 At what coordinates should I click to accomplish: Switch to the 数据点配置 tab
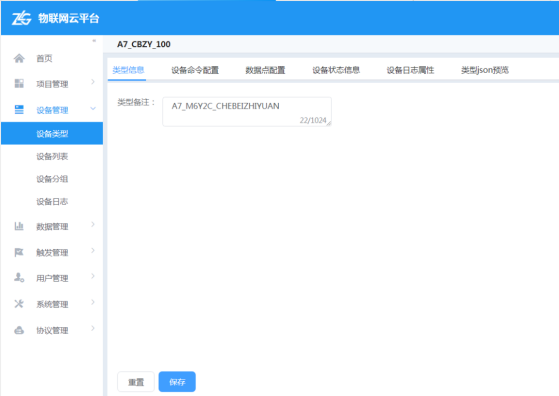pos(265,70)
